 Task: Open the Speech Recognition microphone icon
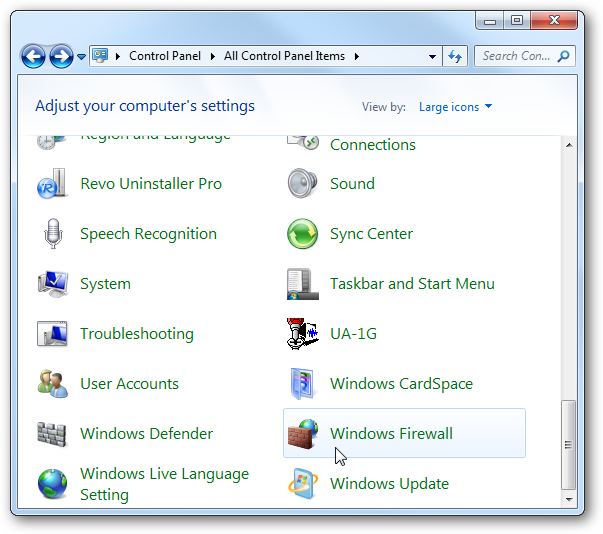click(x=53, y=234)
